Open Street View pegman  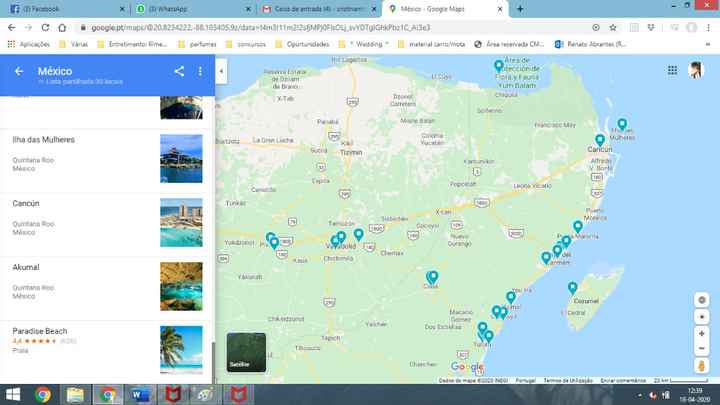click(x=701, y=366)
